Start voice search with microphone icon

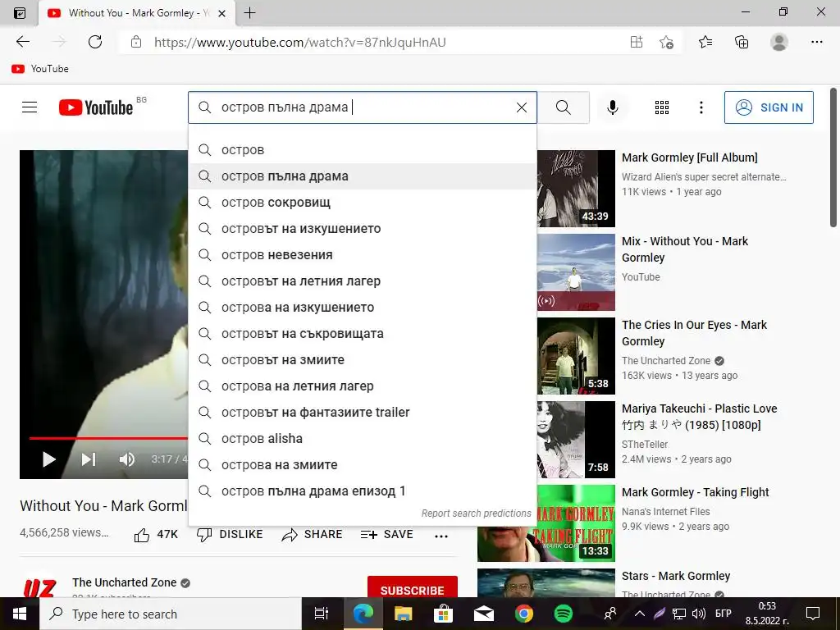(x=612, y=107)
